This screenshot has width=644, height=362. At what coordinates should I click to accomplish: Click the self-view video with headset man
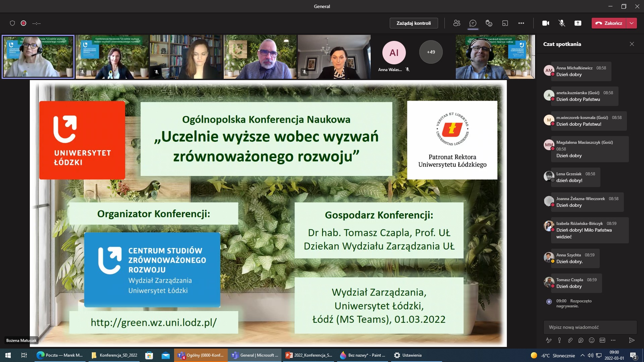495,57
